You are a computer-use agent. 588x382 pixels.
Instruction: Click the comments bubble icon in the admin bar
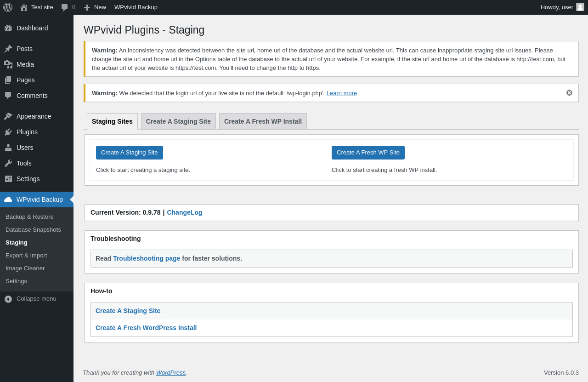(x=65, y=7)
